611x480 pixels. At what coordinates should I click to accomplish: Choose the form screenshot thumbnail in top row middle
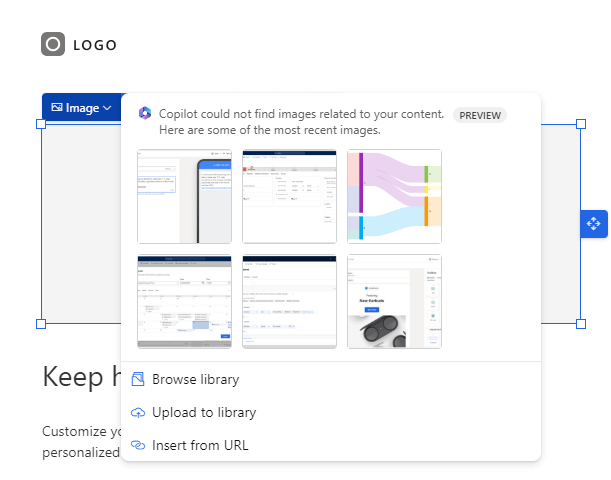pyautogui.click(x=289, y=196)
